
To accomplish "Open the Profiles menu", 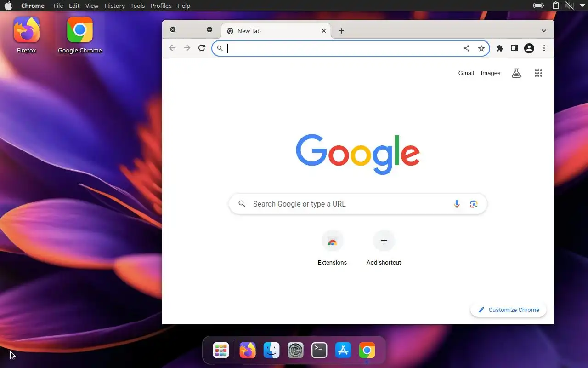I will pyautogui.click(x=161, y=6).
